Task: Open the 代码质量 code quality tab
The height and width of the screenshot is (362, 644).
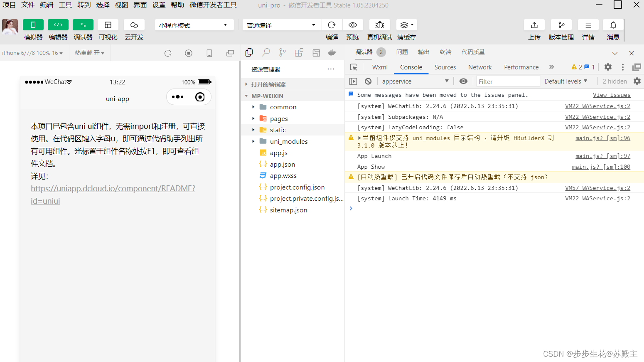Action: coord(473,52)
